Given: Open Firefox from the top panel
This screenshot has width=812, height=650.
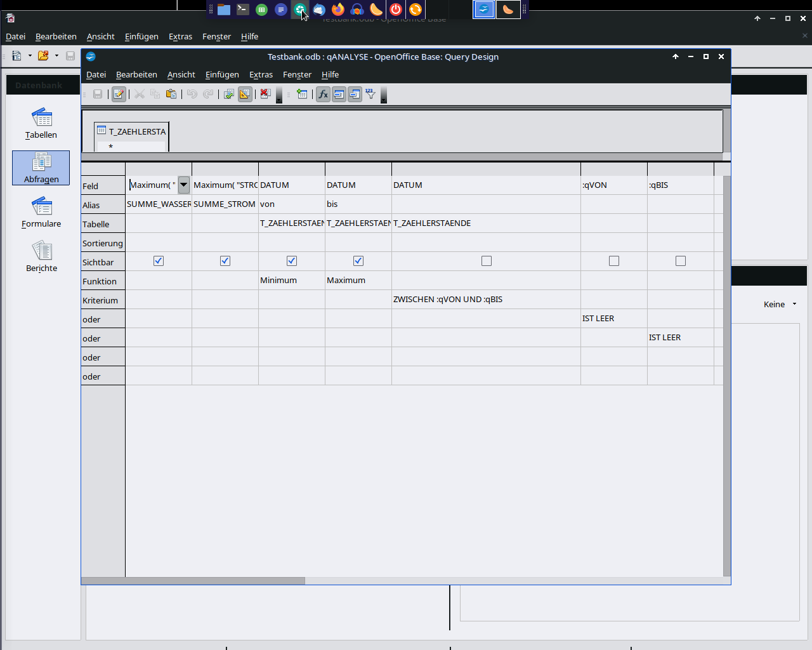Looking at the screenshot, I should pyautogui.click(x=338, y=10).
